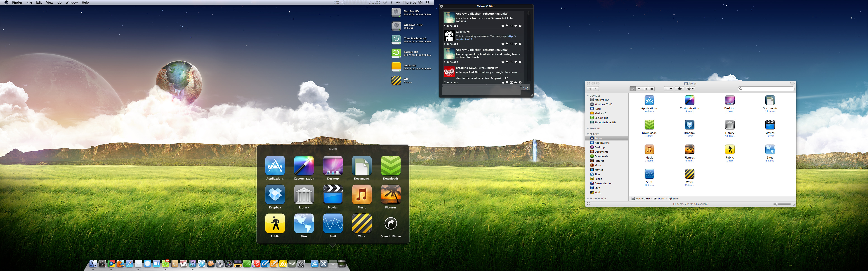Expand the SHARED section in Finder sidebar

pyautogui.click(x=588, y=128)
